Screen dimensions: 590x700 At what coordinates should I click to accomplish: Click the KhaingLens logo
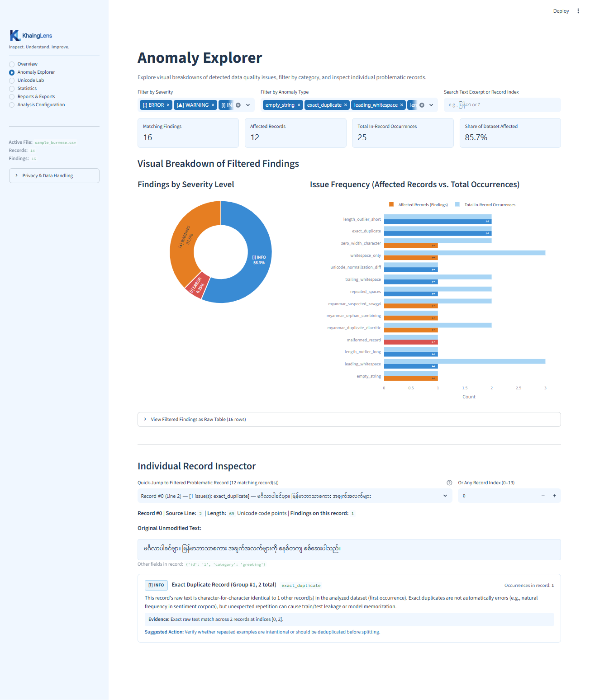click(31, 35)
